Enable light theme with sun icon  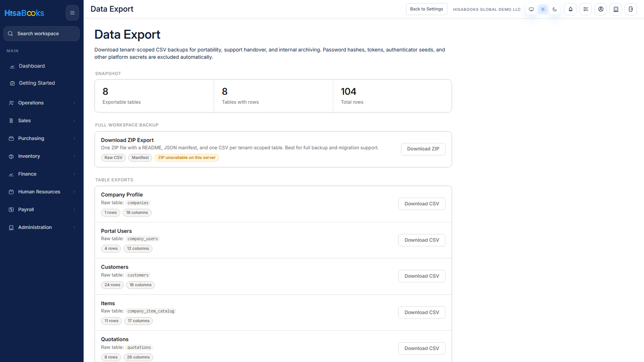(x=543, y=9)
